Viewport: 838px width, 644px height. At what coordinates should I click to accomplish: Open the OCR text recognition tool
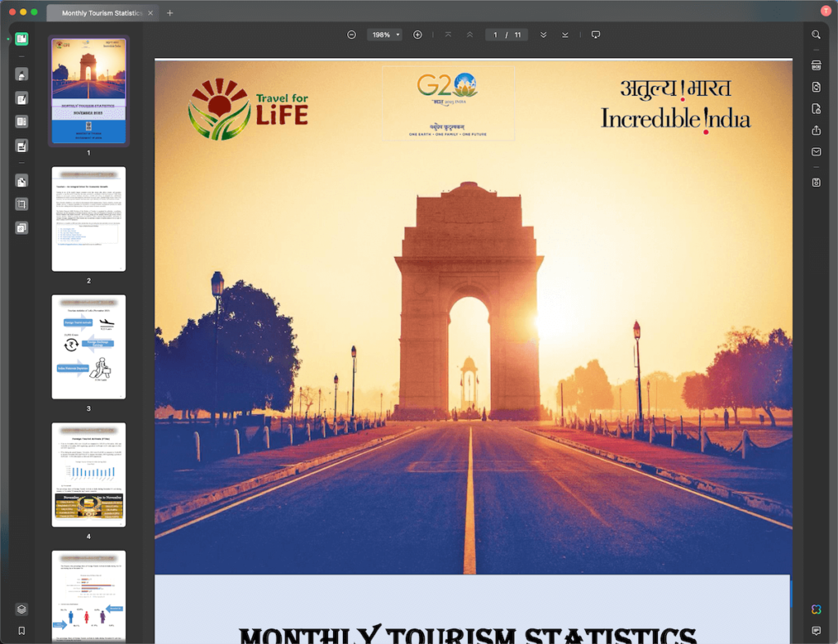point(816,65)
